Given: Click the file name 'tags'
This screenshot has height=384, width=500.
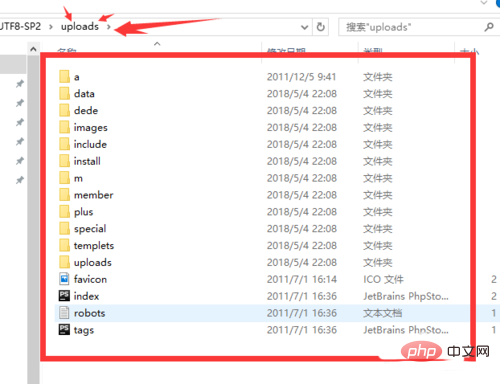Looking at the screenshot, I should 84,330.
